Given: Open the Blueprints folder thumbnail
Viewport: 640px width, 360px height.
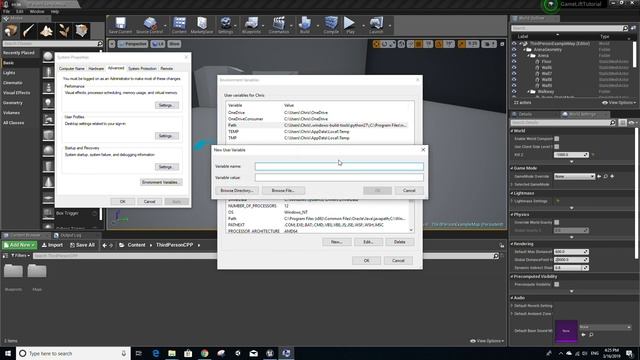Looking at the screenshot, I should coord(13,271).
